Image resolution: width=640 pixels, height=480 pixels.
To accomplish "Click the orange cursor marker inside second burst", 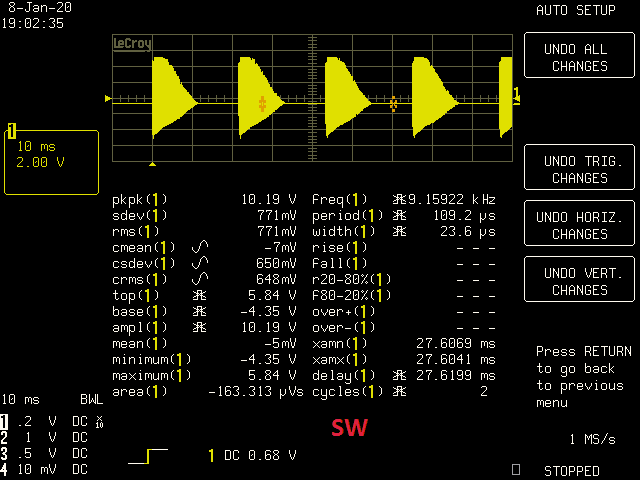I will click(x=262, y=104).
